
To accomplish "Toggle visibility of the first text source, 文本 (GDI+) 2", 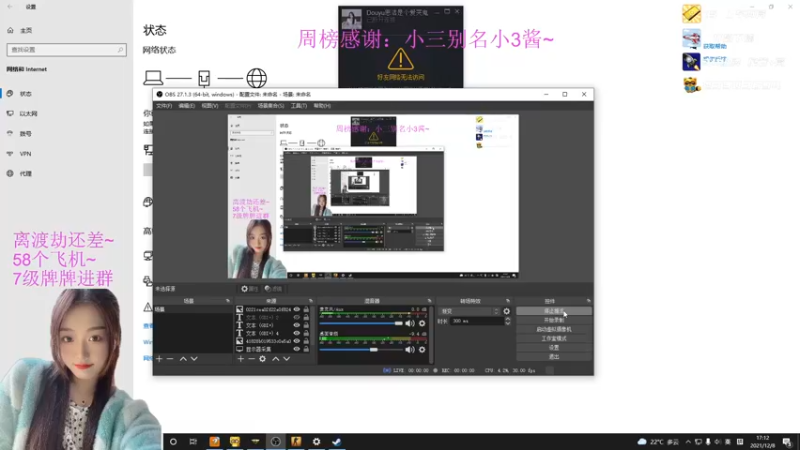I will click(x=296, y=317).
